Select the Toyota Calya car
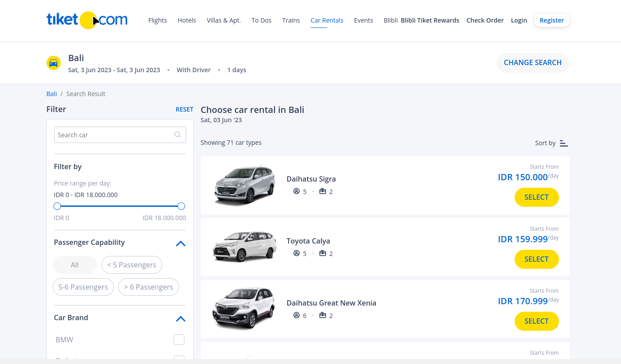The width and height of the screenshot is (621, 364). [x=536, y=259]
